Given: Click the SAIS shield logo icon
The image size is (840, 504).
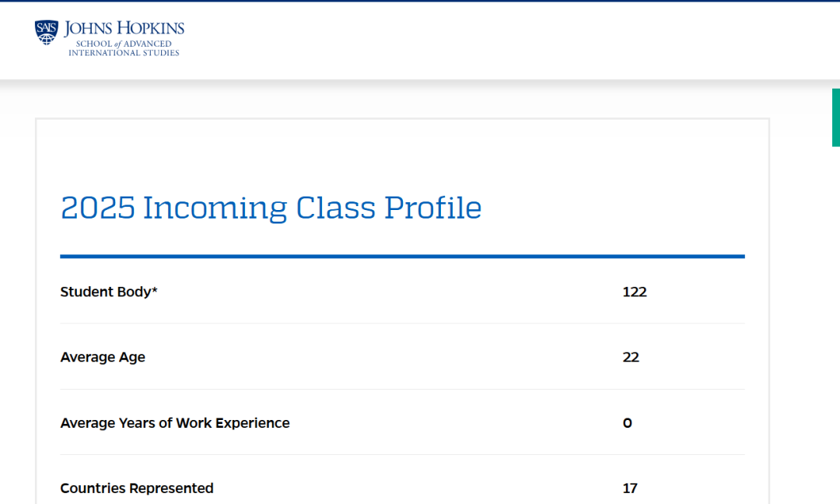Looking at the screenshot, I should [x=47, y=32].
